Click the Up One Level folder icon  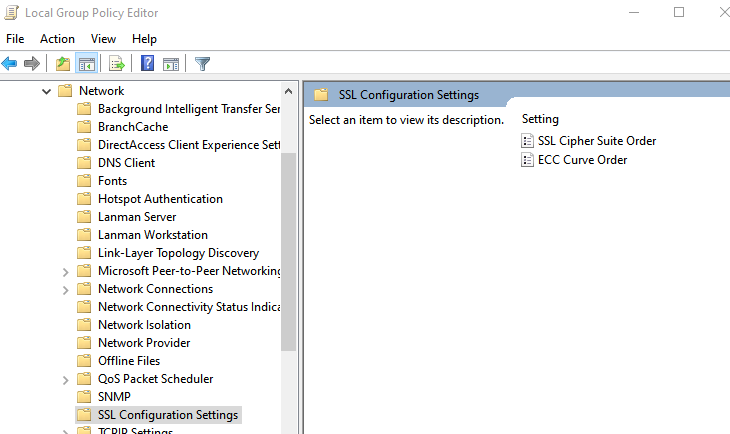[x=63, y=63]
